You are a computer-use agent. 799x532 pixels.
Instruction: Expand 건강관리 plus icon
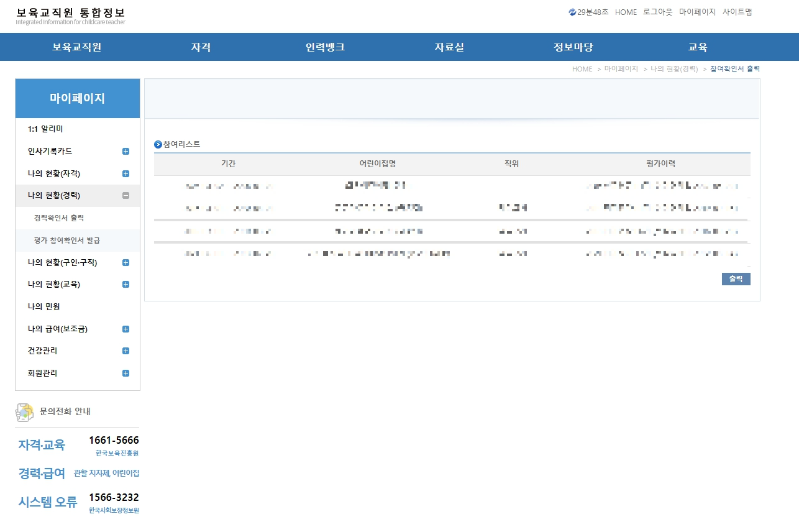coord(126,351)
